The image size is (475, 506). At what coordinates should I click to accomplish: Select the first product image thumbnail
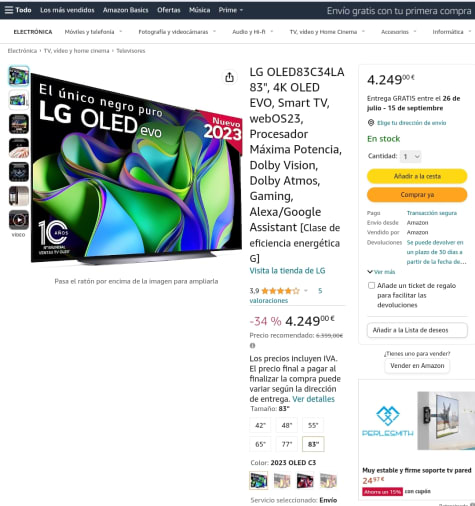[x=19, y=76]
